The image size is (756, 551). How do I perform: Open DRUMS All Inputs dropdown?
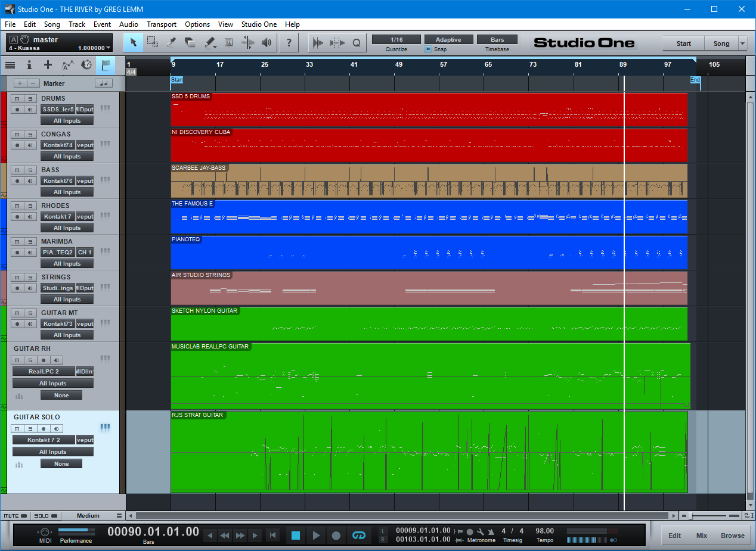(67, 121)
